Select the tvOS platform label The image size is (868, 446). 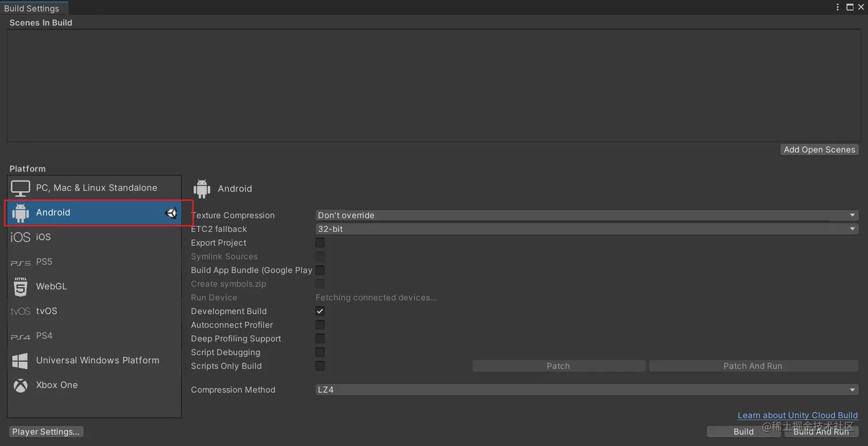pos(46,311)
